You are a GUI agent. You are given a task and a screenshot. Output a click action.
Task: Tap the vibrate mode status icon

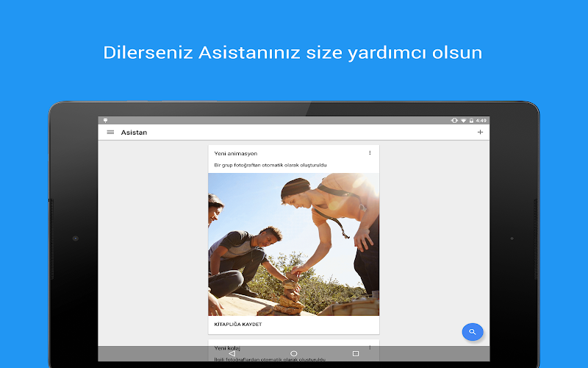tap(454, 121)
